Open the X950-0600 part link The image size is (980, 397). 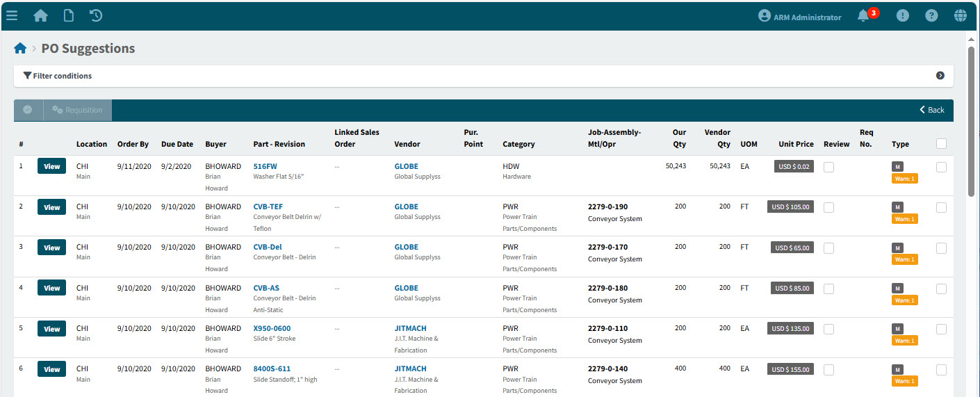272,328
